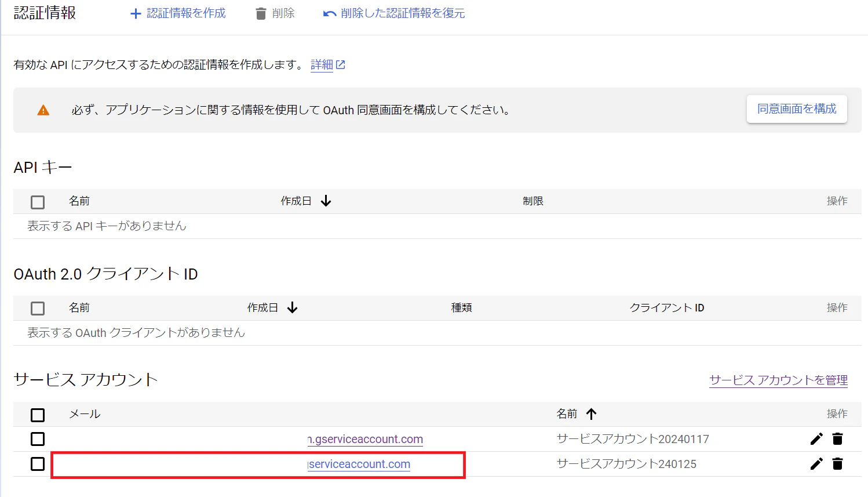Select the サービスアカウント20240117 row checkbox
Viewport: 868px width, 497px height.
[x=38, y=439]
